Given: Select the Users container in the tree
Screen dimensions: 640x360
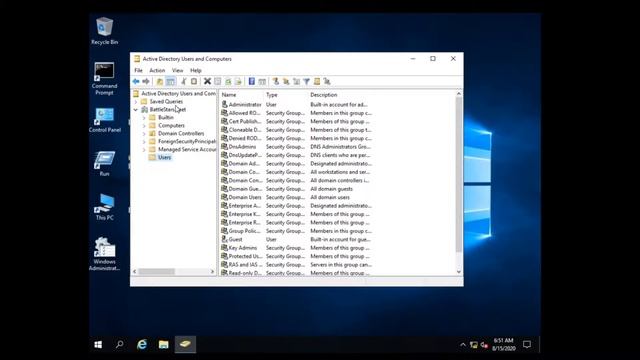Looking at the screenshot, I should coord(164,158).
